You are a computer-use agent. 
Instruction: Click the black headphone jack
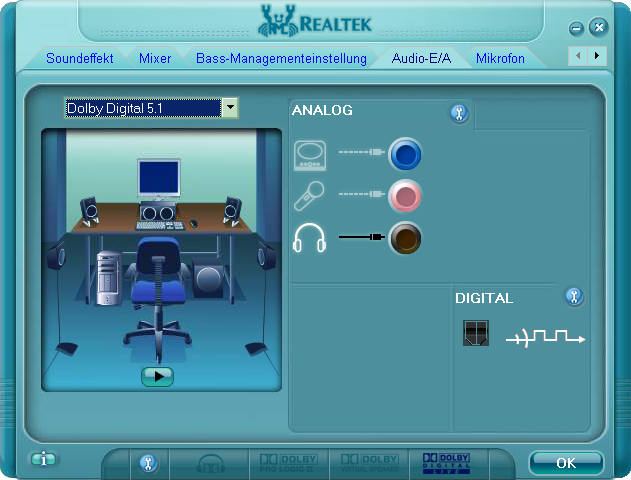(x=405, y=238)
